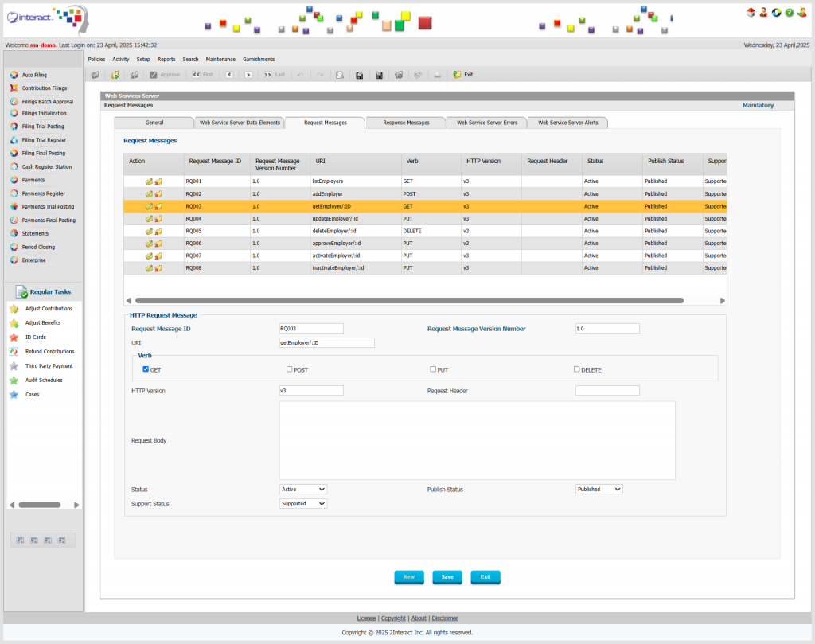Uncheck the GET verb checkbox
Image resolution: width=815 pixels, height=644 pixels.
click(x=146, y=369)
